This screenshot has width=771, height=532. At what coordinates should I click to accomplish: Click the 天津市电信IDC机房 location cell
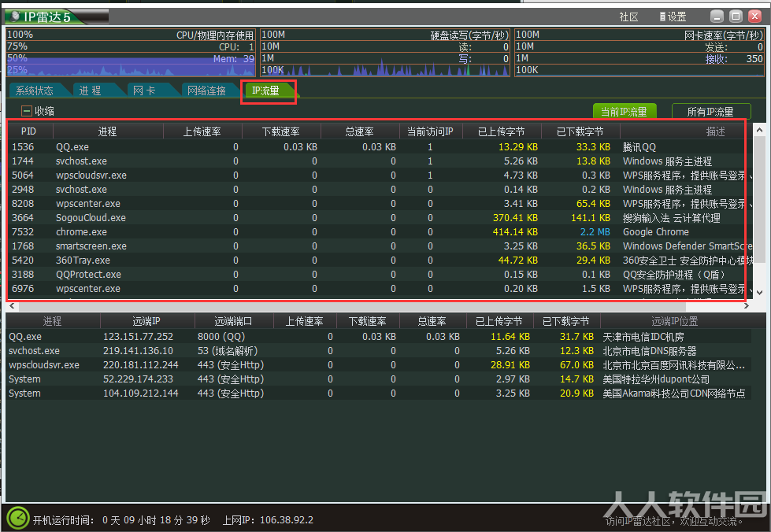tap(643, 337)
